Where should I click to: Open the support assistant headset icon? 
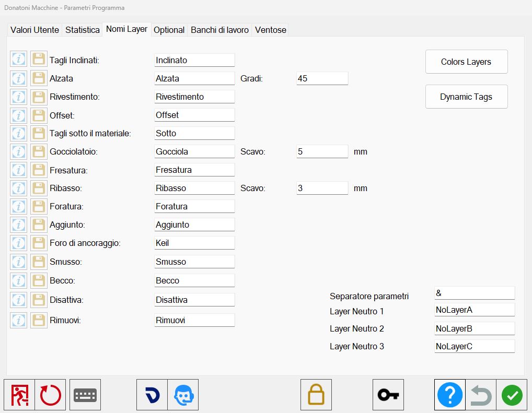click(183, 395)
